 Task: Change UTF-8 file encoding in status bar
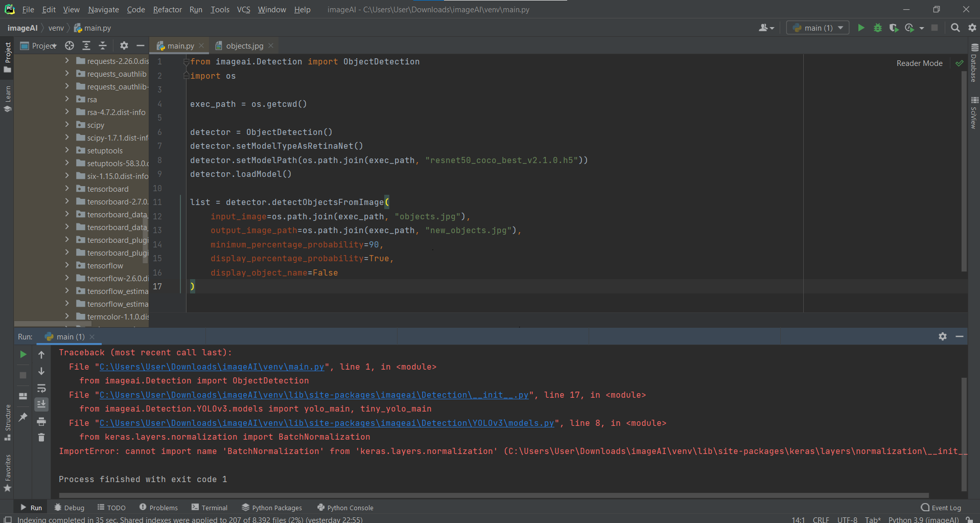pyautogui.click(x=847, y=519)
